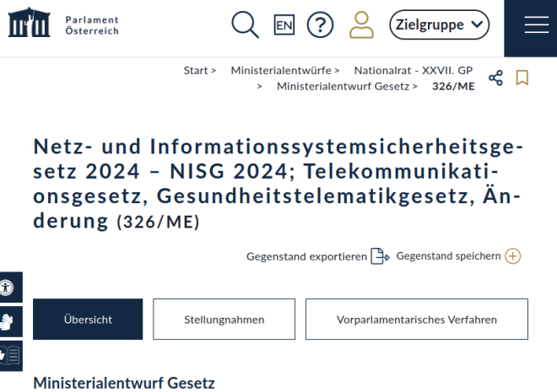Open help question mark icon

click(320, 24)
